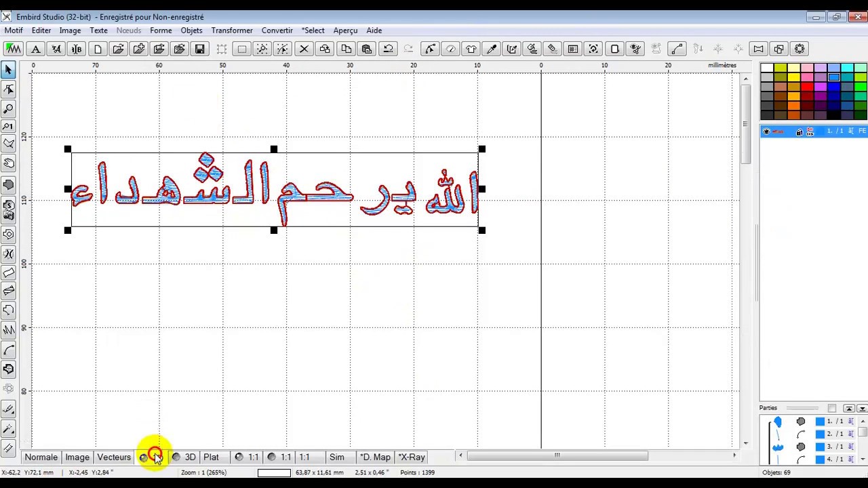Click the overlapping squares icon in toolbar

tap(778, 49)
